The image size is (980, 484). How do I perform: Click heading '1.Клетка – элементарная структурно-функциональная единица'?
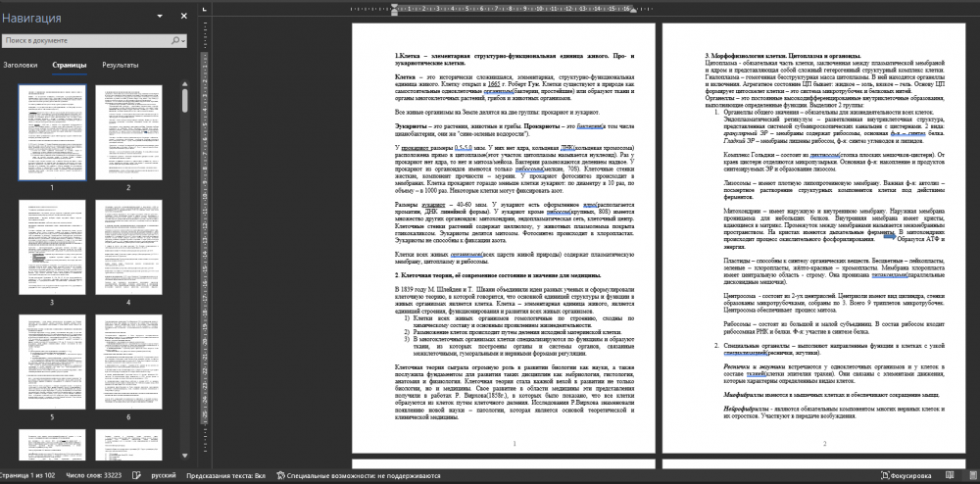click(515, 60)
